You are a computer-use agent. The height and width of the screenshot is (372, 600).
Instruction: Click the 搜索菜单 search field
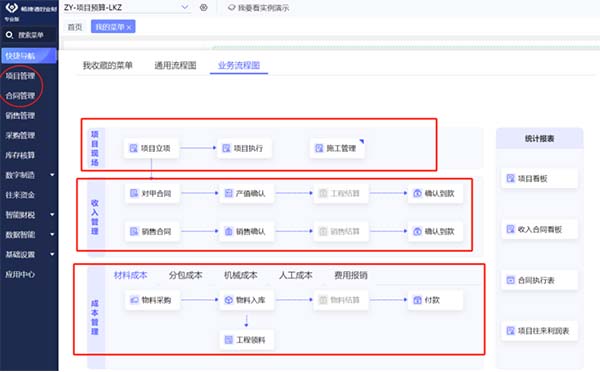tap(29, 35)
